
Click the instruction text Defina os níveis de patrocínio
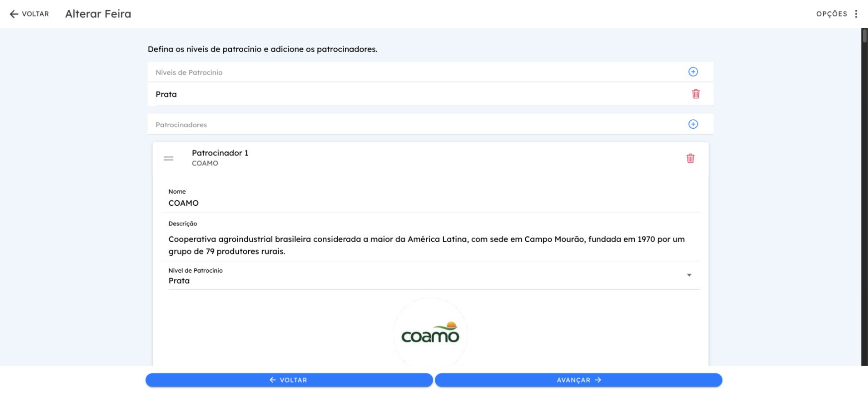pos(263,49)
